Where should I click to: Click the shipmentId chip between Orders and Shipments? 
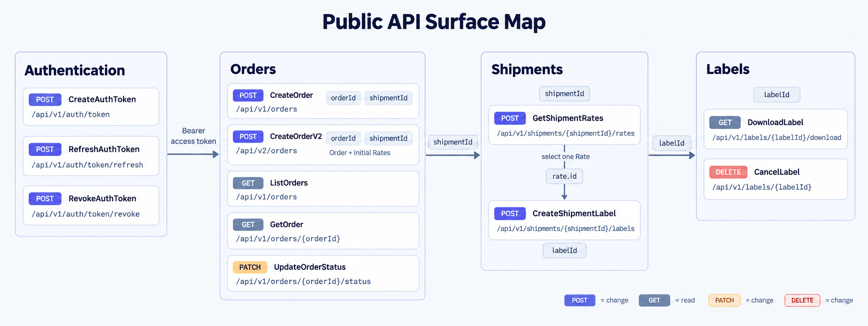(x=453, y=142)
